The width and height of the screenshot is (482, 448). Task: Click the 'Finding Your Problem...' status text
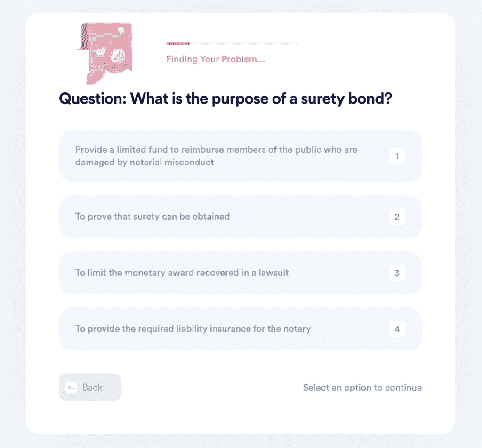coord(216,59)
